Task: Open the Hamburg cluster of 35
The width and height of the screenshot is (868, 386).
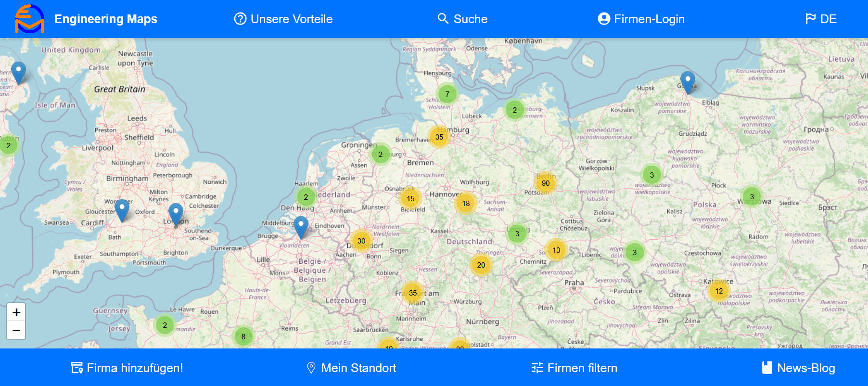Action: 439,137
